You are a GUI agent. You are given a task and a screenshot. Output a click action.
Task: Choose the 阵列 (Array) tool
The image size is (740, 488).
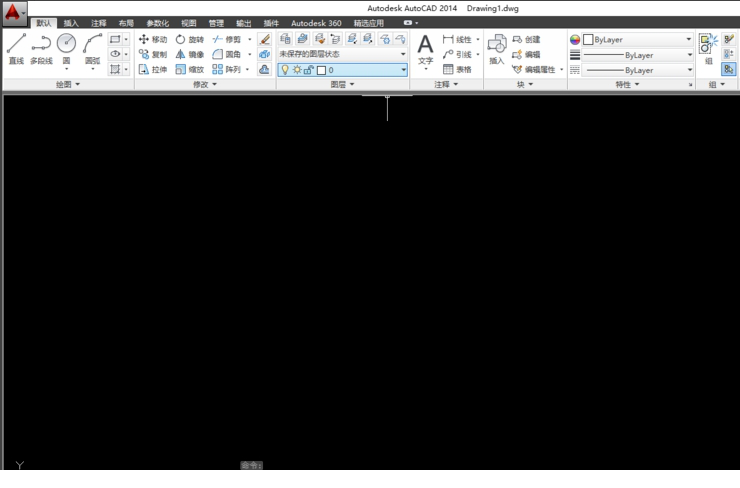coord(227,69)
